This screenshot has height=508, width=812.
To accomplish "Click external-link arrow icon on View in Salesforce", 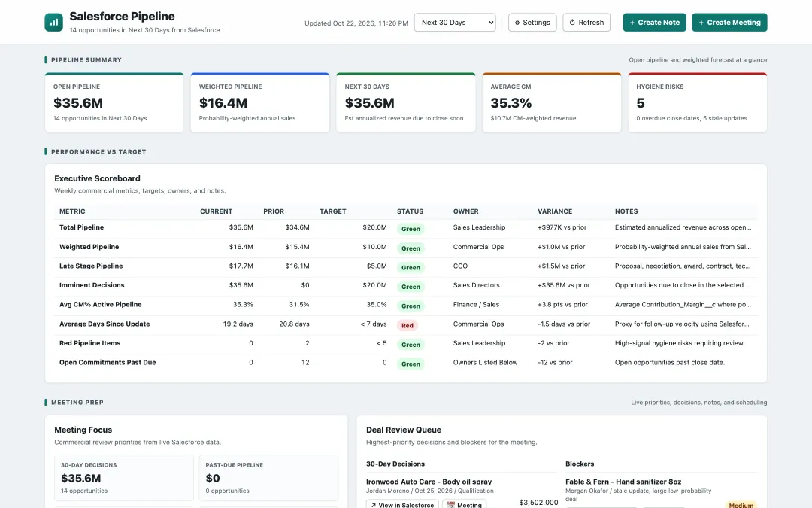I will pyautogui.click(x=374, y=505).
